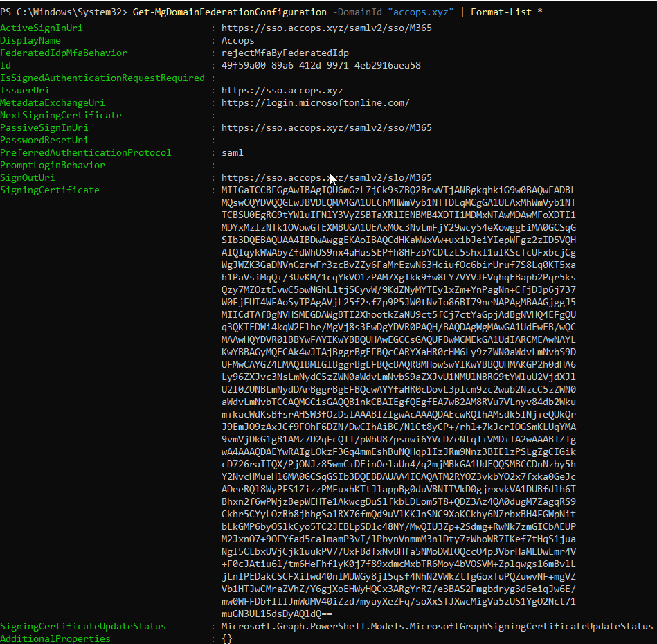Click the AdditionalProperties empty braces value

click(226, 638)
